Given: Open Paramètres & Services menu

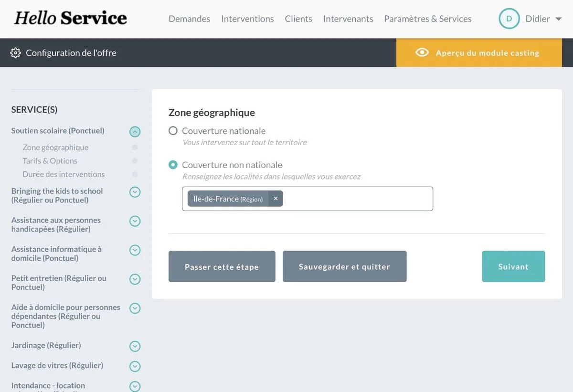Looking at the screenshot, I should pyautogui.click(x=428, y=19).
